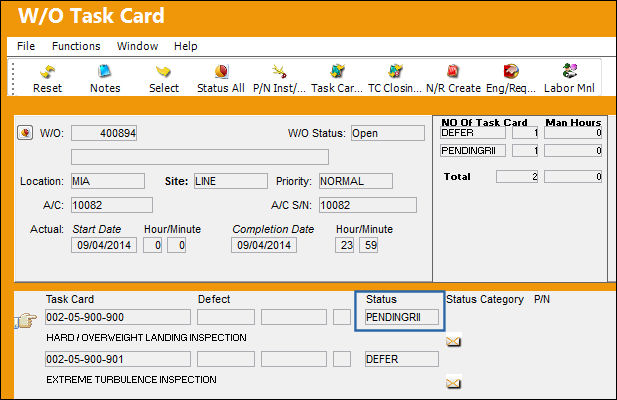Click PENDINGRII entry in task card summary
617x400 pixels.
pyautogui.click(x=473, y=151)
